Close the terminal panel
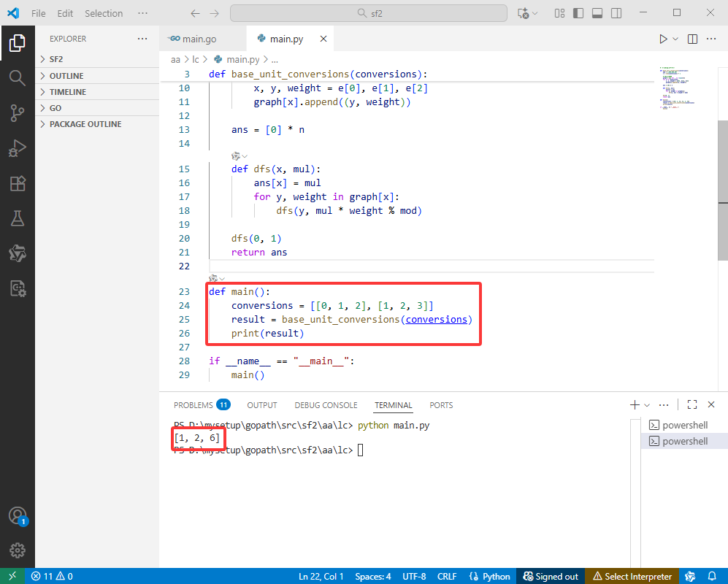This screenshot has width=728, height=584. coord(710,405)
